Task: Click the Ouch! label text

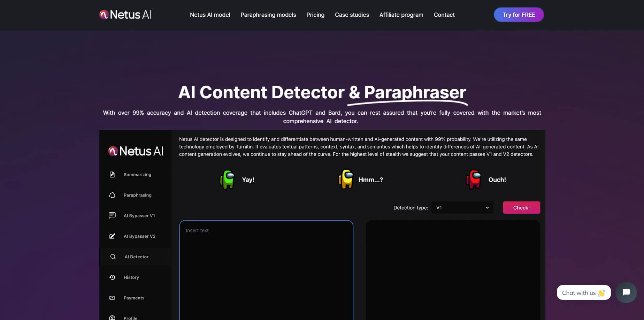Action: click(x=497, y=180)
